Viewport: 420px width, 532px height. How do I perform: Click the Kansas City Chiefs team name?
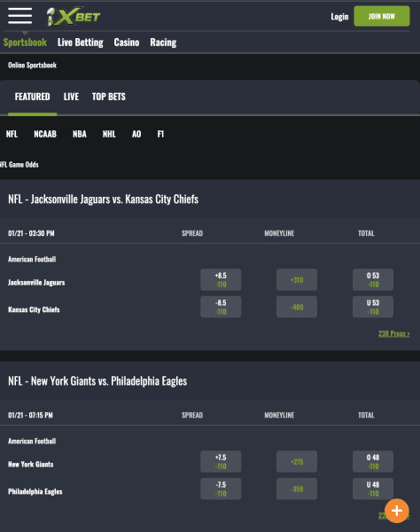coord(34,309)
